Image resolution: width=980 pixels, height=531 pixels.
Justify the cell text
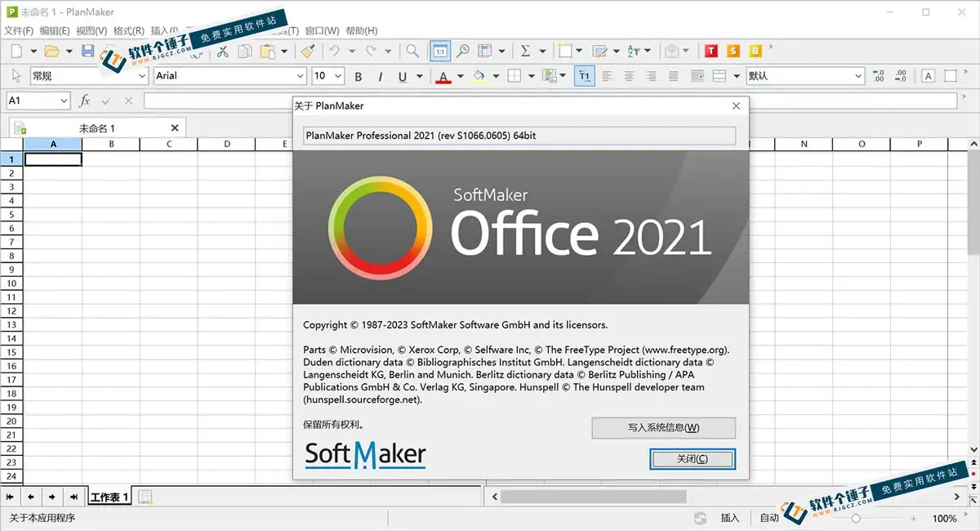673,76
